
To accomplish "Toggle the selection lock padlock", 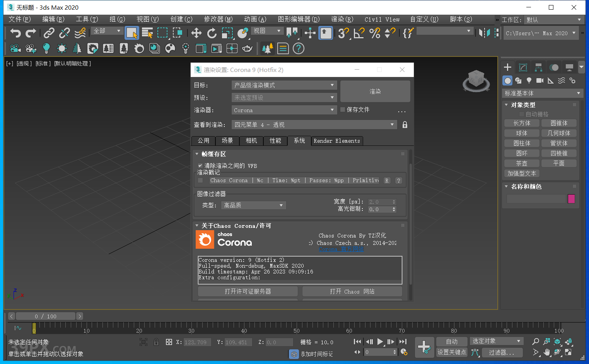I will click(x=156, y=342).
